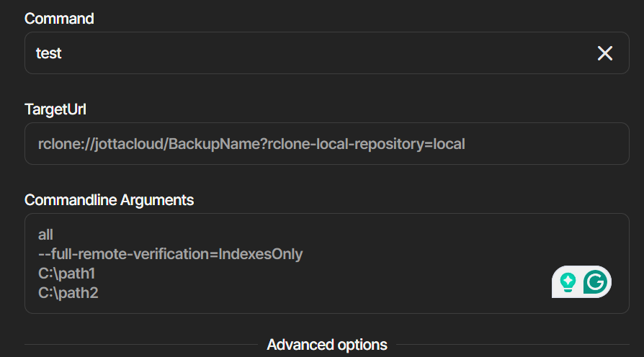Place cursor on the C:\path1 line
The image size is (644, 357).
coord(66,274)
